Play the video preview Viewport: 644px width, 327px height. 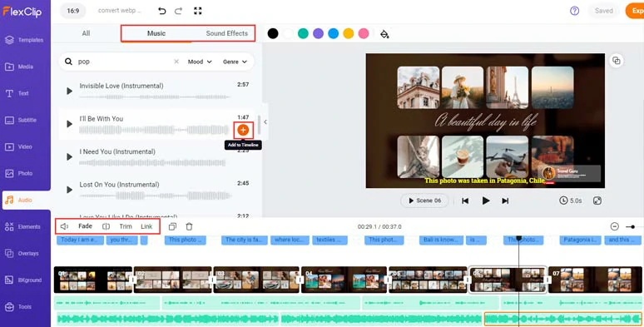pyautogui.click(x=485, y=201)
